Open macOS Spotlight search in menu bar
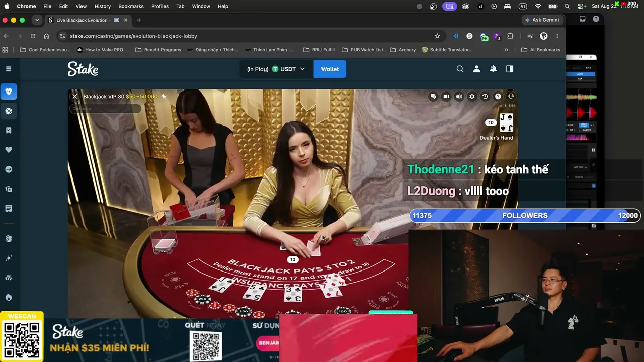This screenshot has height=362, width=644. [x=567, y=6]
